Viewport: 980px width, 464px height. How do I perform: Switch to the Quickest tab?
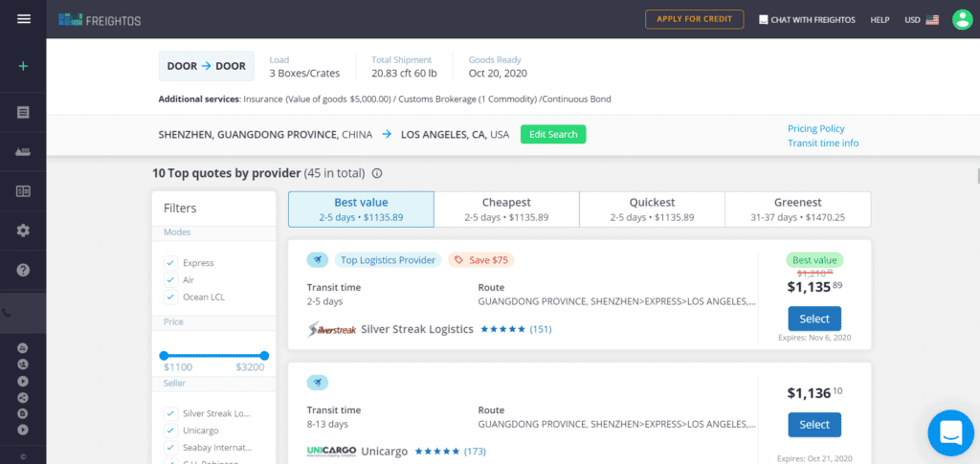pyautogui.click(x=652, y=210)
